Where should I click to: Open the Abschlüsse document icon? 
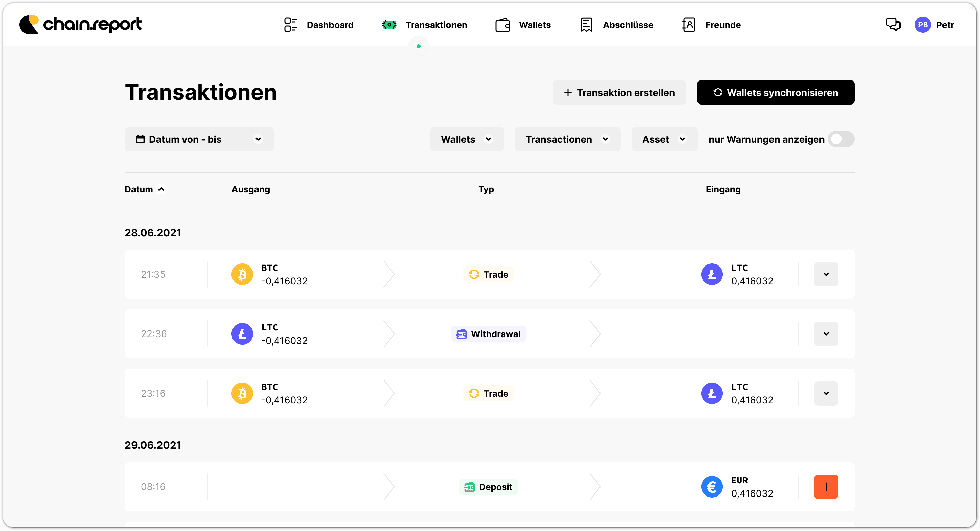[586, 24]
